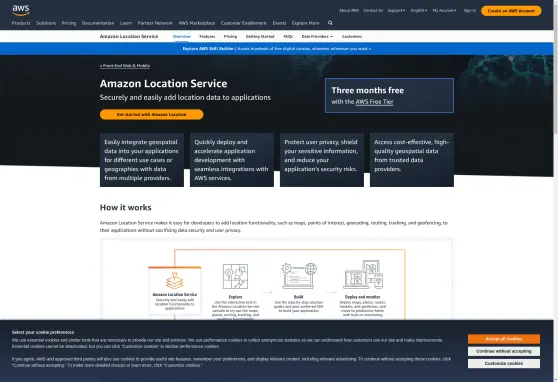Open the Customer Enablement menu
This screenshot has width=558, height=382.
[243, 23]
